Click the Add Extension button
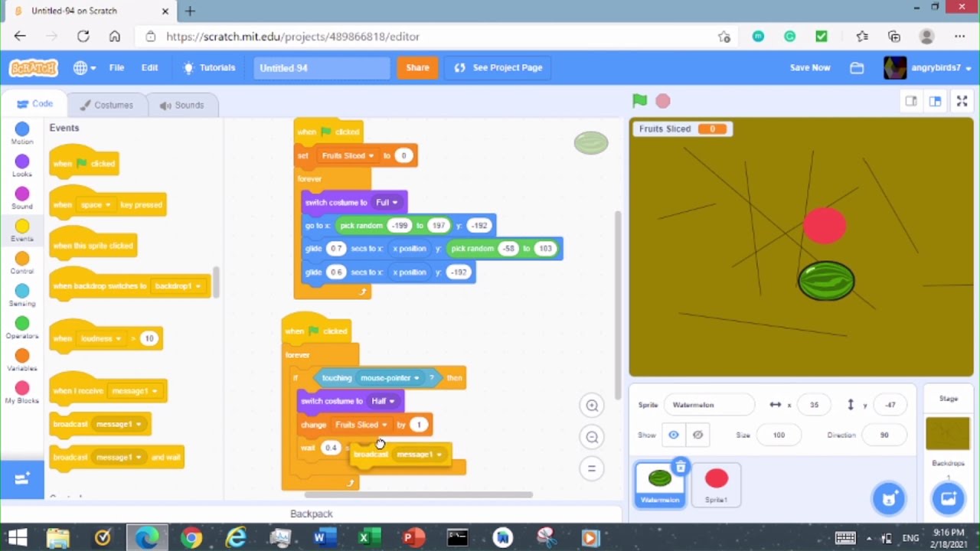Screen dimensions: 980x551 [x=22, y=479]
